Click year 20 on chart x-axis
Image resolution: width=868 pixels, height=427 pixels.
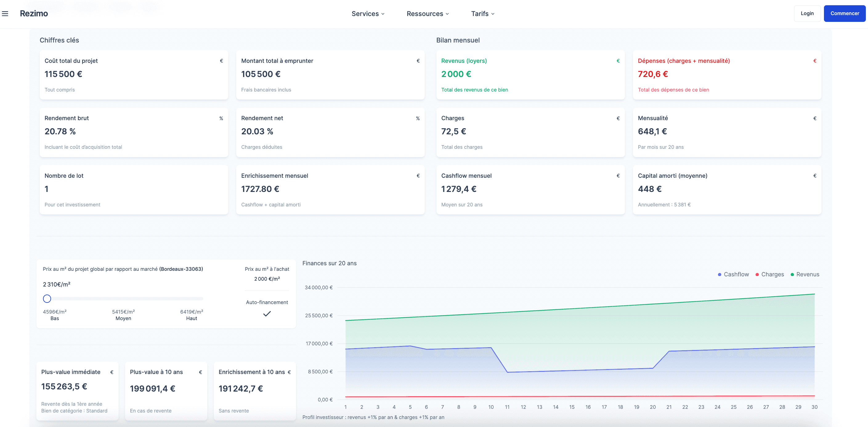(653, 407)
